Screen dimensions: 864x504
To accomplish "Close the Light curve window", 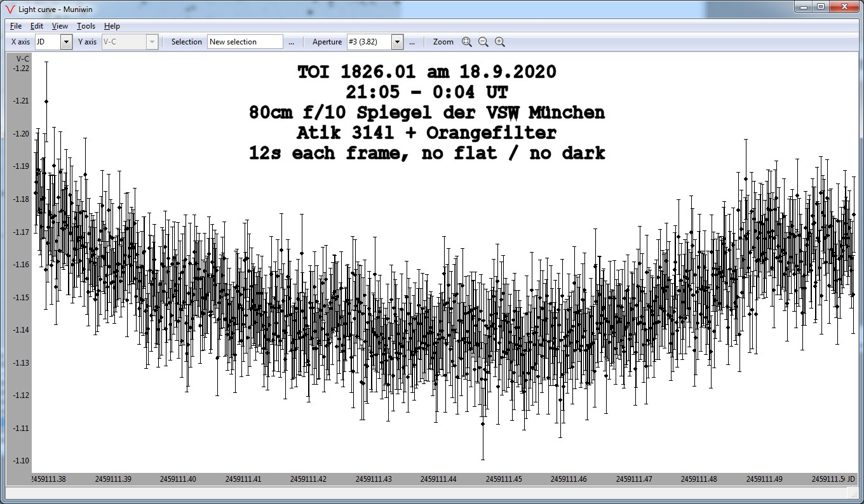I will (x=844, y=7).
